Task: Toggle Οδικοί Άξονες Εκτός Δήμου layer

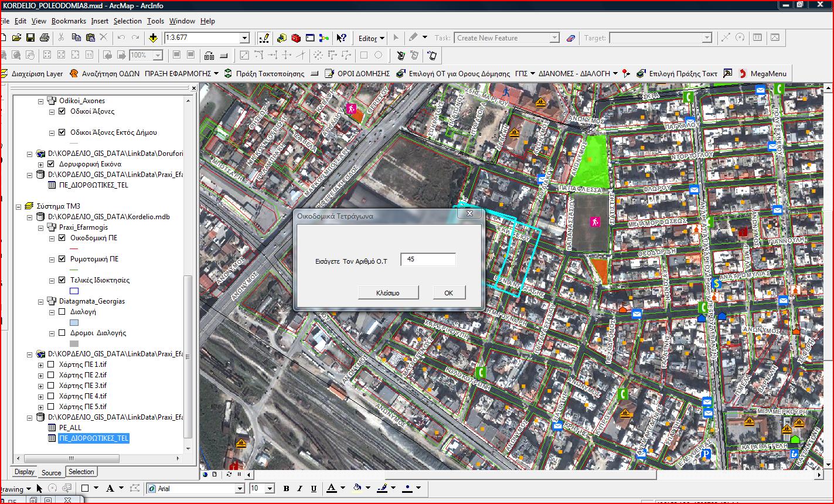Action: tap(62, 132)
